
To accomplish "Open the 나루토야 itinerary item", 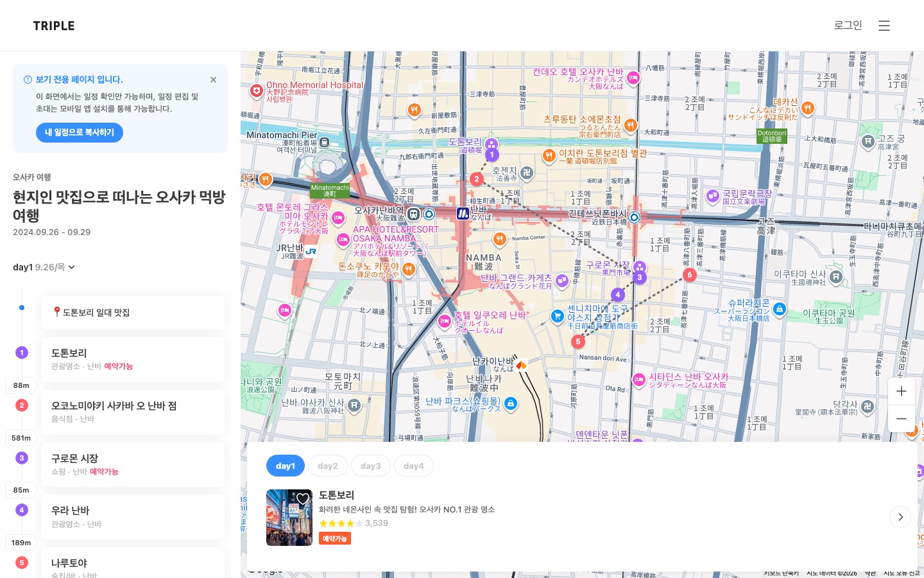I will (x=133, y=563).
